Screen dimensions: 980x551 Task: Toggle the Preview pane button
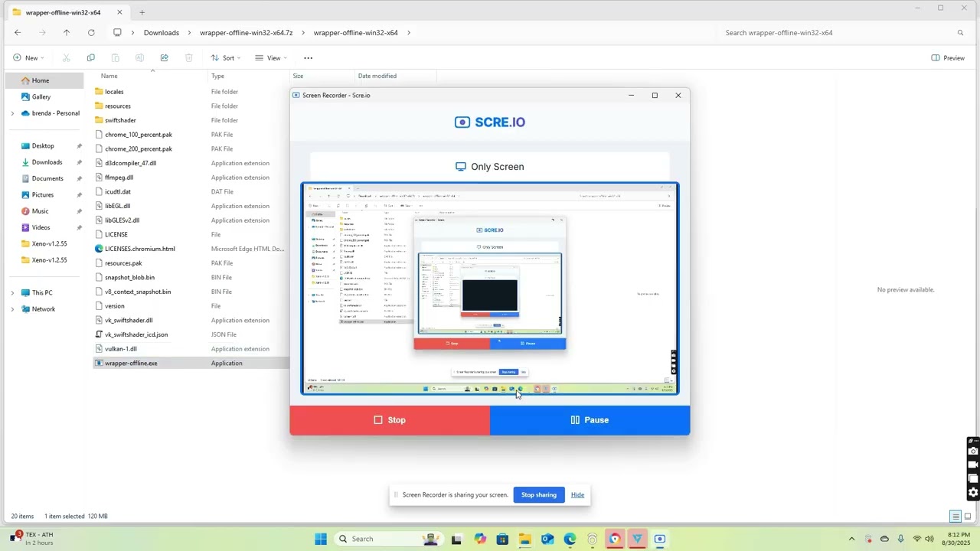click(x=948, y=58)
